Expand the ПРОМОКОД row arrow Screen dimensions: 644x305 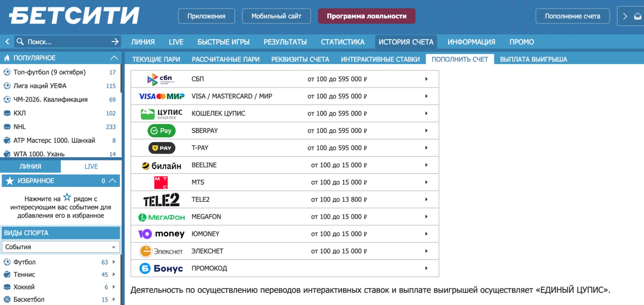point(426,268)
